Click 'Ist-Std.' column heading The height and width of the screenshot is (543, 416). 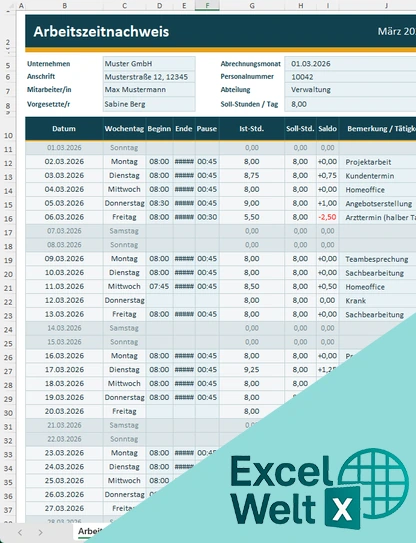pos(251,128)
